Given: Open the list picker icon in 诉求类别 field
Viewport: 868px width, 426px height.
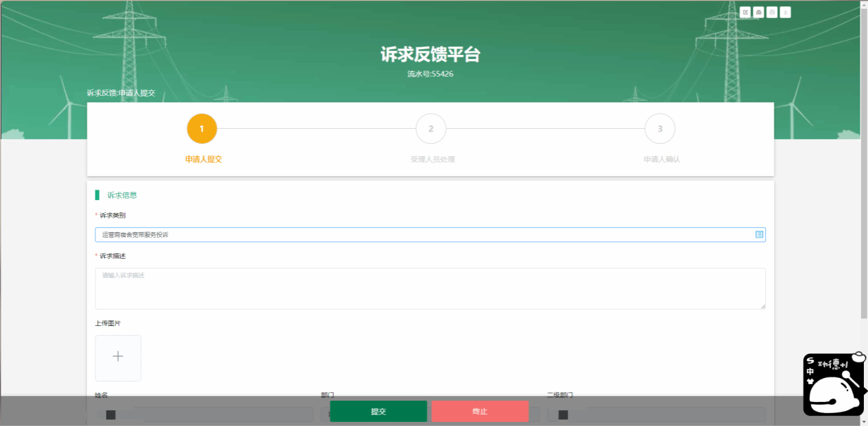Looking at the screenshot, I should coord(759,234).
